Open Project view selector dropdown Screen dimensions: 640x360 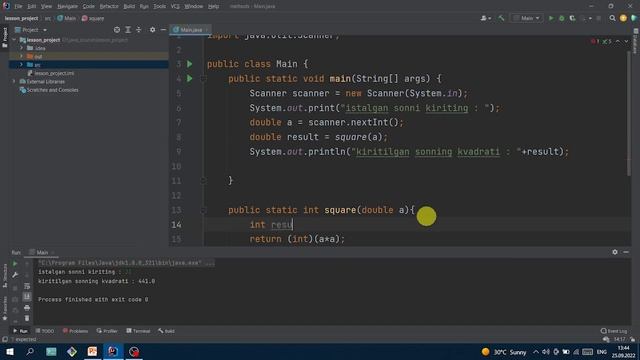31,30
